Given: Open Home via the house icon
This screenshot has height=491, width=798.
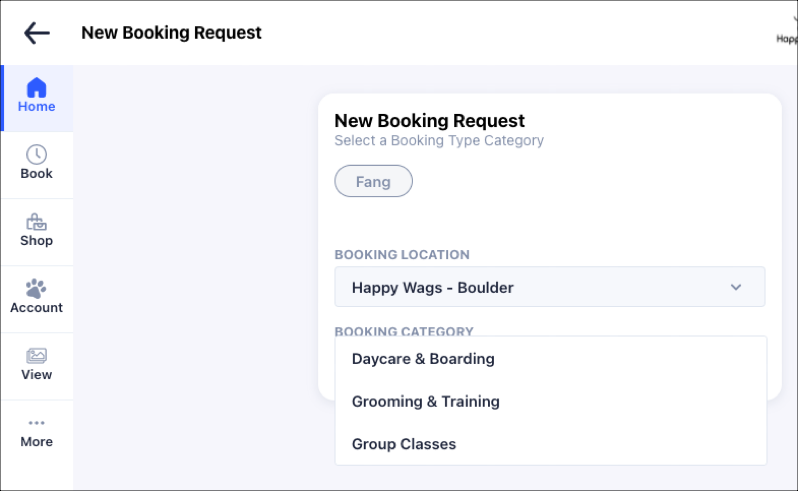Looking at the screenshot, I should pyautogui.click(x=36, y=87).
